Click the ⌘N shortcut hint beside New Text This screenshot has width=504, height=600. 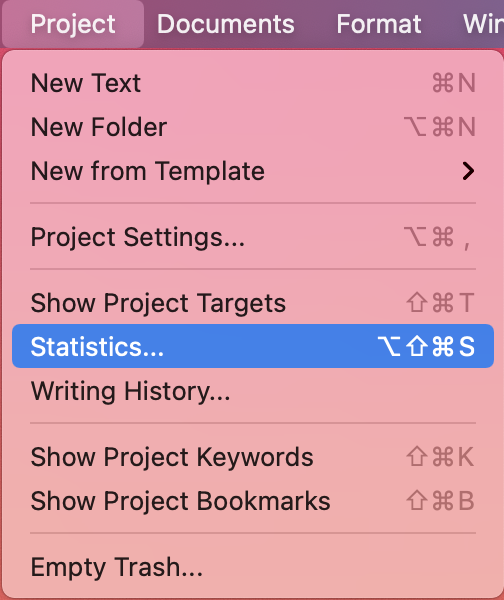click(454, 83)
